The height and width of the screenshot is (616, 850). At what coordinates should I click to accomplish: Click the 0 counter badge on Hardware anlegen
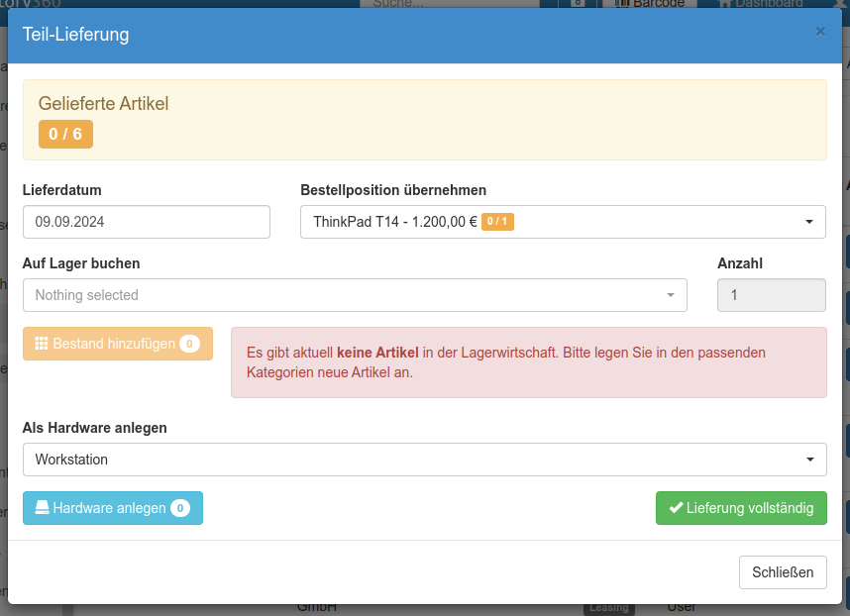click(179, 508)
